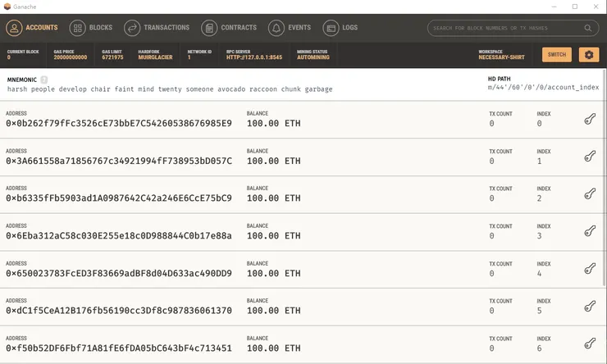607x364 pixels.
Task: Show private key for account index 5
Action: pyautogui.click(x=590, y=306)
